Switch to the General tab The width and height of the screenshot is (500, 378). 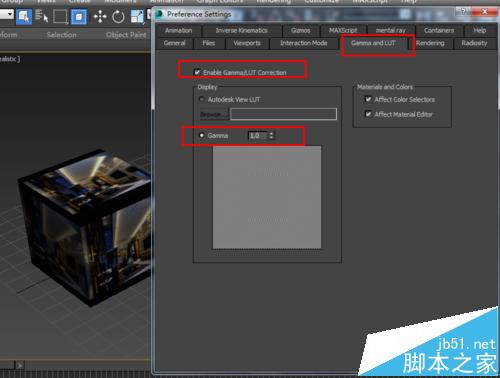(x=174, y=43)
